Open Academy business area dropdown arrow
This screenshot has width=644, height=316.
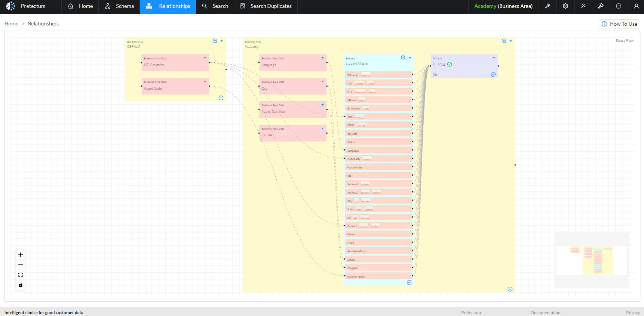click(x=511, y=41)
